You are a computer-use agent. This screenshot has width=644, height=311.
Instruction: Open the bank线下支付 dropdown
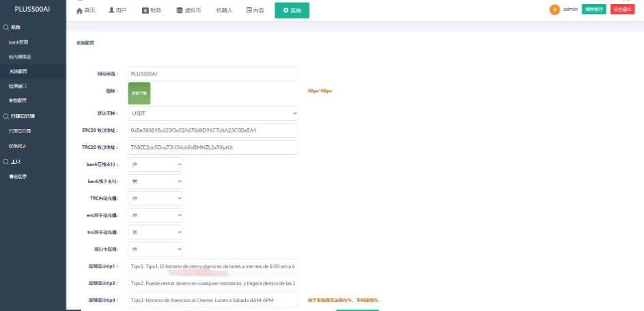coord(155,181)
